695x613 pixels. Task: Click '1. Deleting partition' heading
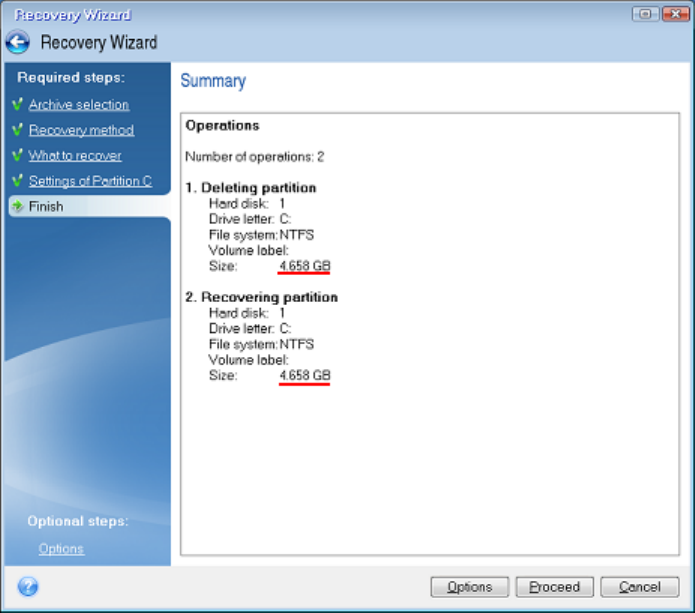tap(251, 188)
